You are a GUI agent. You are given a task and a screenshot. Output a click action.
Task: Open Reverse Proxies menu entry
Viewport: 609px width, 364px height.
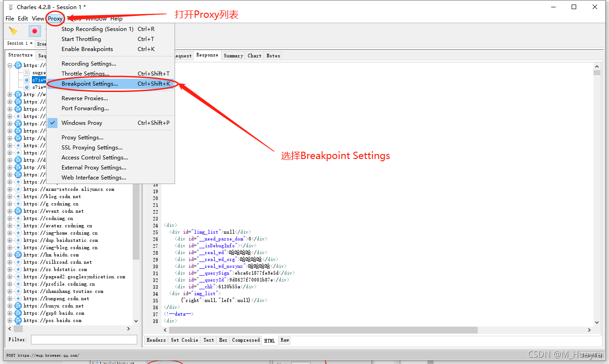click(110, 98)
